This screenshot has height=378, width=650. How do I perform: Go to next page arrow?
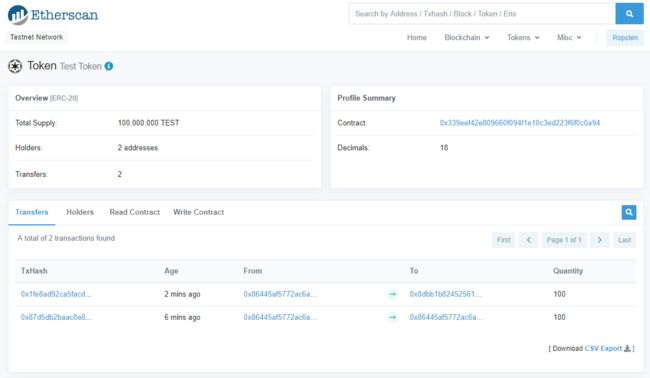[599, 240]
